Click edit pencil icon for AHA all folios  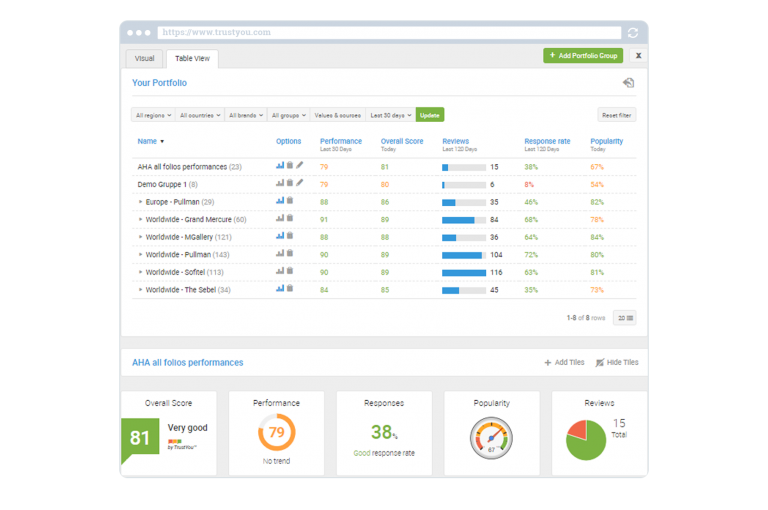[x=299, y=166]
